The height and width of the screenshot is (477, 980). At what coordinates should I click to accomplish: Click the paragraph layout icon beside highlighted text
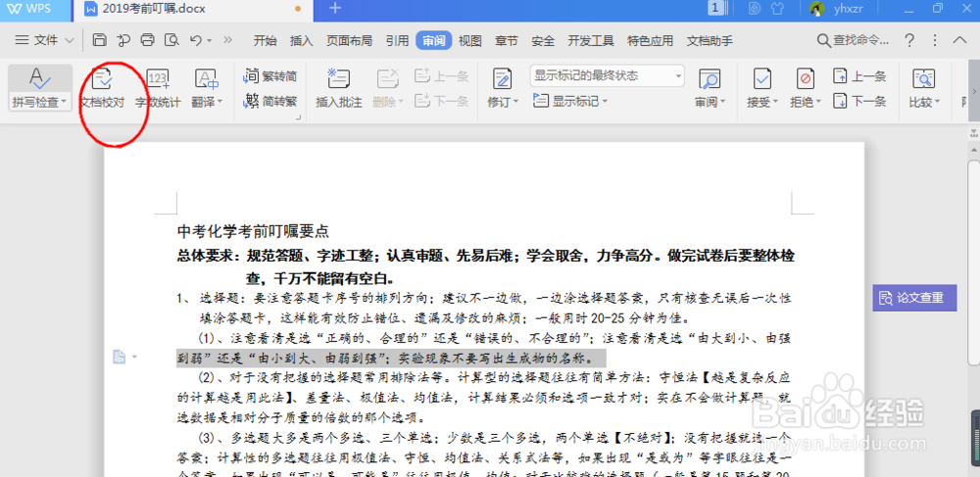[119, 357]
